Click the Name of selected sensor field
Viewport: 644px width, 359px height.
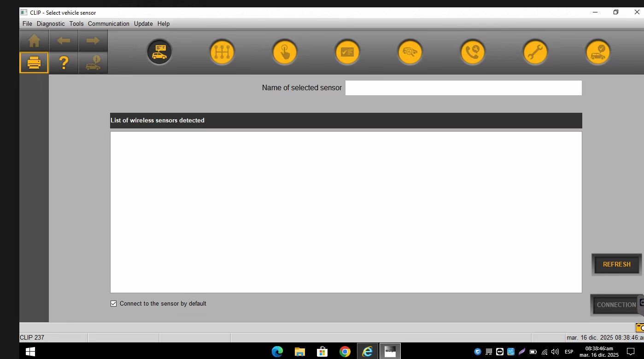click(463, 88)
